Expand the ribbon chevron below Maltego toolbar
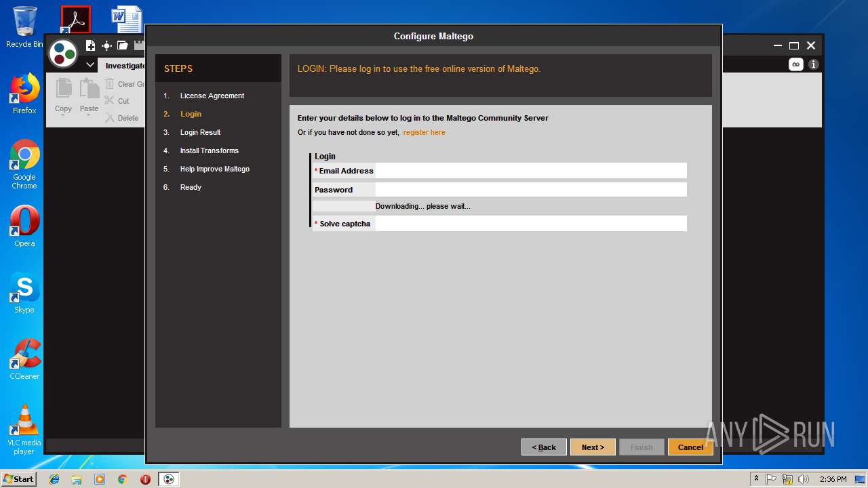 click(x=90, y=65)
